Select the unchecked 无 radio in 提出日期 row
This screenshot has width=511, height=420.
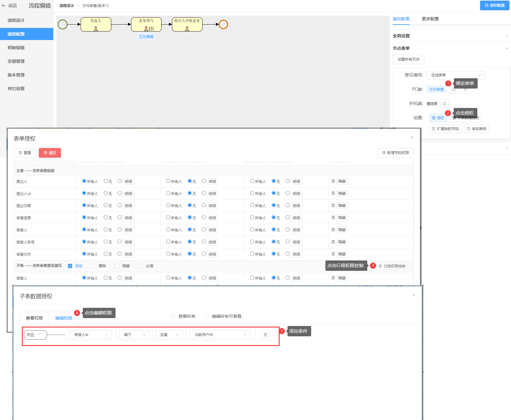coord(106,205)
